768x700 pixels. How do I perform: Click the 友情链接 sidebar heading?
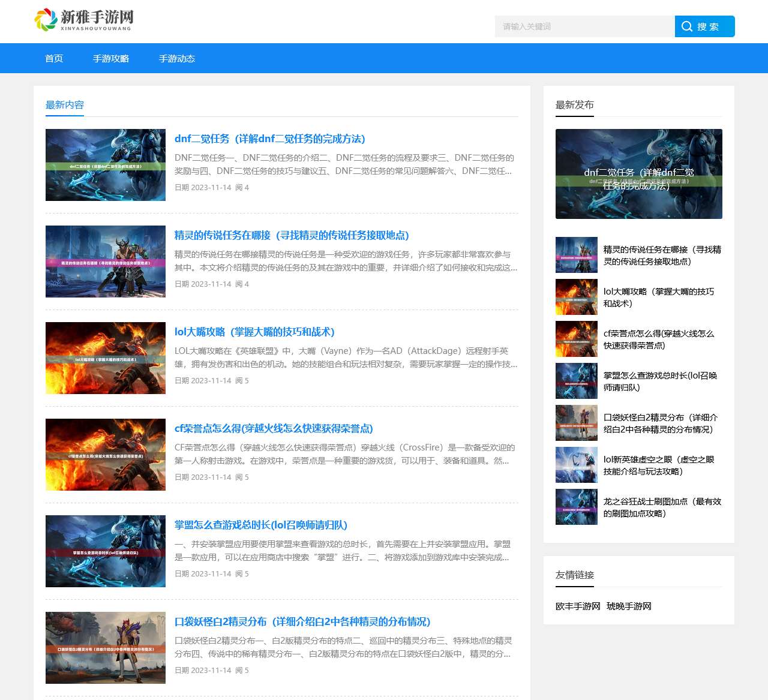(575, 575)
